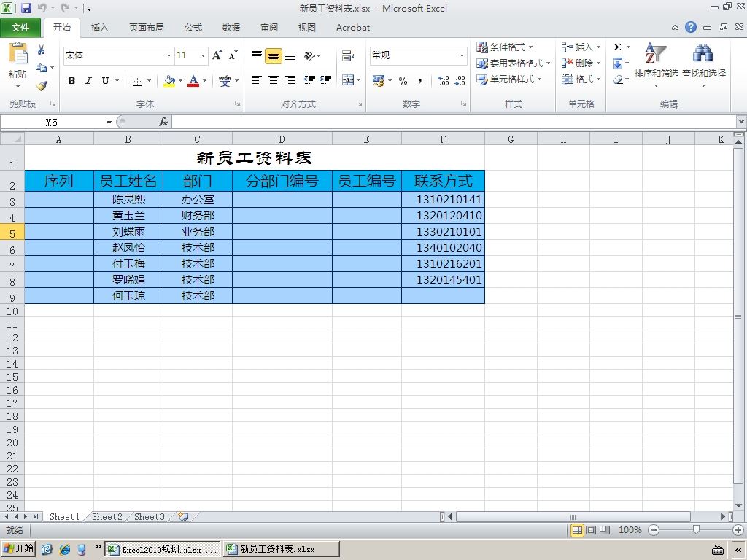Click Windows 开始 Start button
Screen dimensions: 747x560
(x=18, y=548)
